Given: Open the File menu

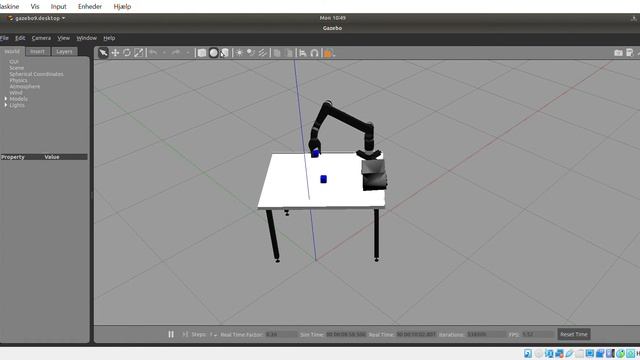Looking at the screenshot, I should (4, 38).
